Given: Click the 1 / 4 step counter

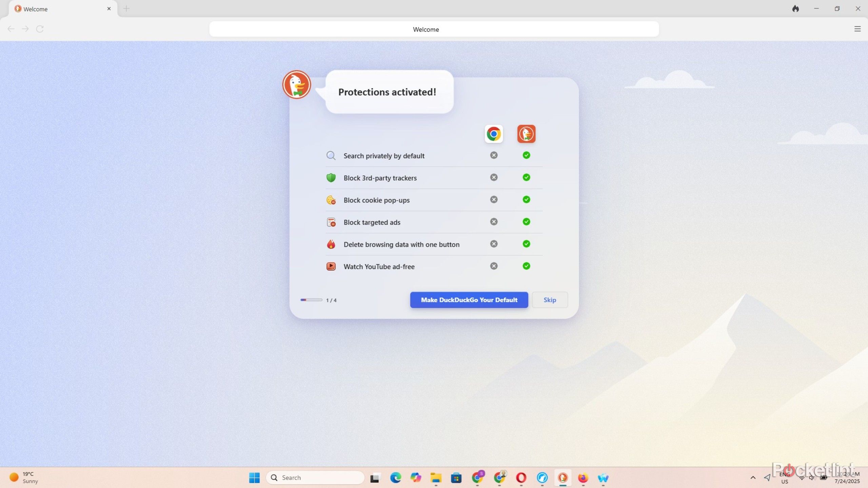Looking at the screenshot, I should click(x=331, y=300).
